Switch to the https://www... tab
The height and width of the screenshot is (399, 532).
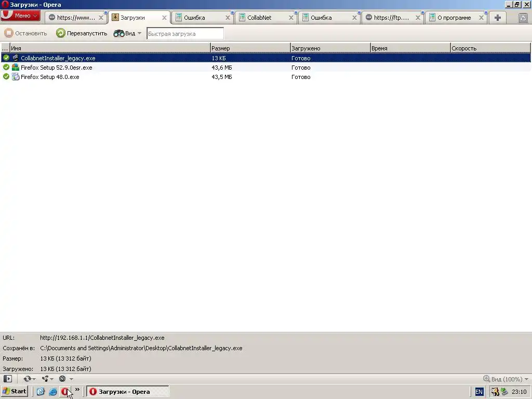click(76, 18)
